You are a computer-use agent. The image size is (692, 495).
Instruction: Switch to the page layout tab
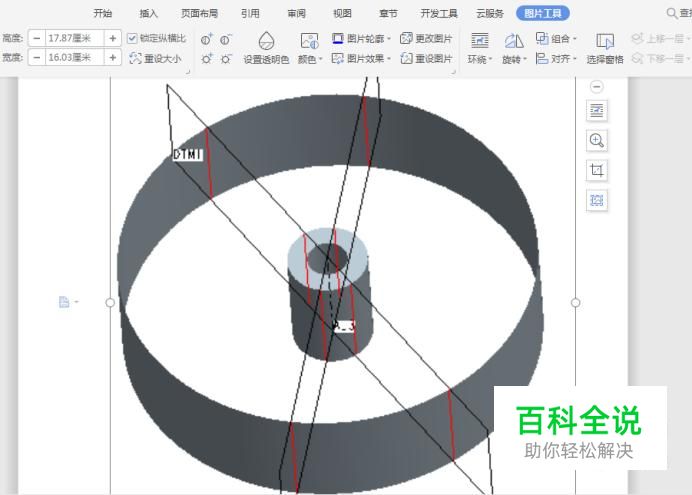pos(199,13)
